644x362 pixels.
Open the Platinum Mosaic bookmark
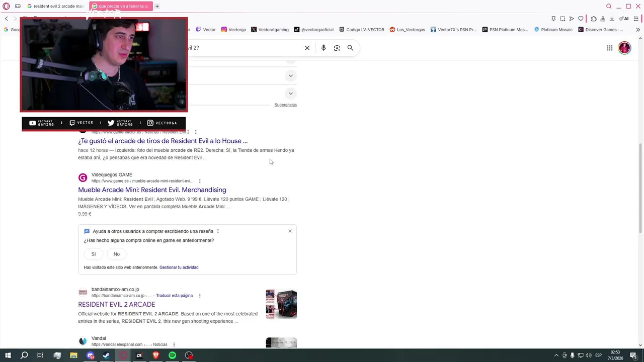pyautogui.click(x=553, y=30)
